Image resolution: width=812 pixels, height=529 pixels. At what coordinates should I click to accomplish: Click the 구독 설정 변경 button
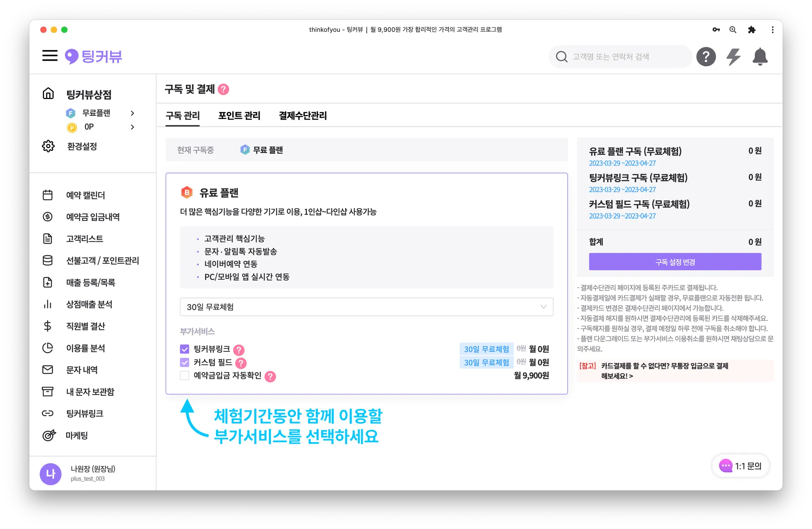675,262
